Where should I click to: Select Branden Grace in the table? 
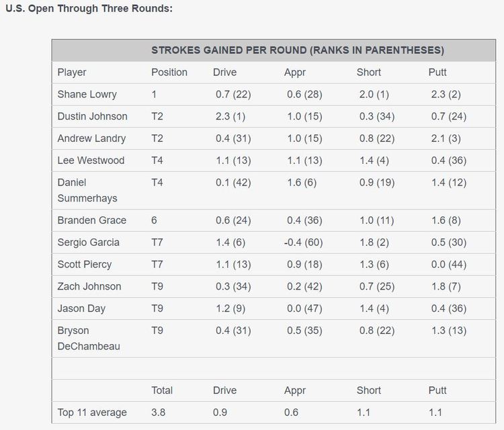[91, 220]
